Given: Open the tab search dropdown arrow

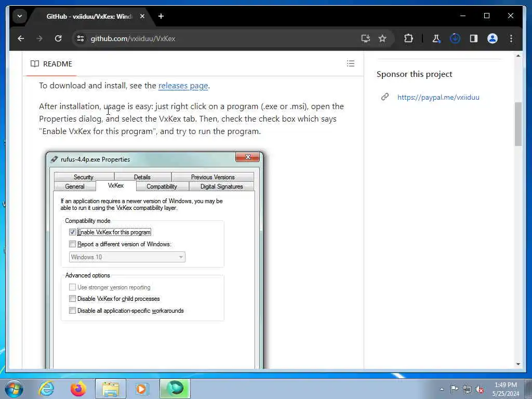Looking at the screenshot, I should click(x=20, y=16).
